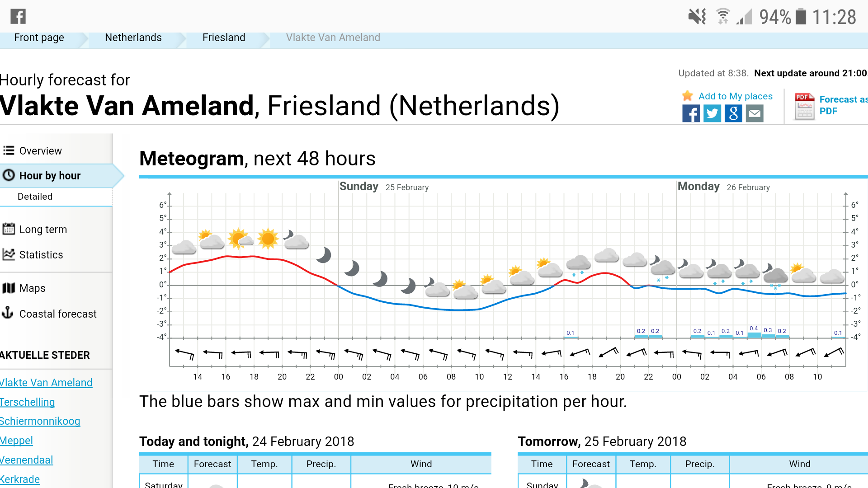
Task: Open the Forecast as PDF icon
Action: coord(804,106)
